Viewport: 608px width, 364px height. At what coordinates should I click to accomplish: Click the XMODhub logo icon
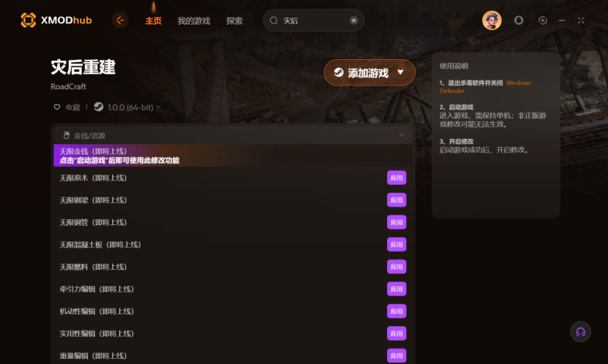click(x=28, y=20)
